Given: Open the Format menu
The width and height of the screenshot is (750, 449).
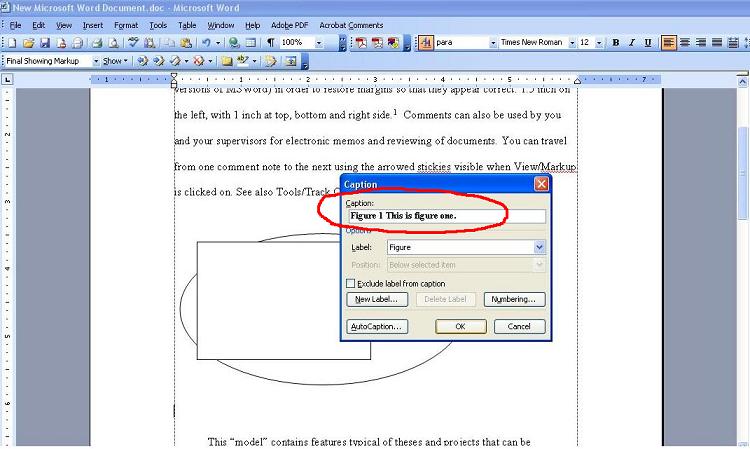Looking at the screenshot, I should [x=126, y=25].
